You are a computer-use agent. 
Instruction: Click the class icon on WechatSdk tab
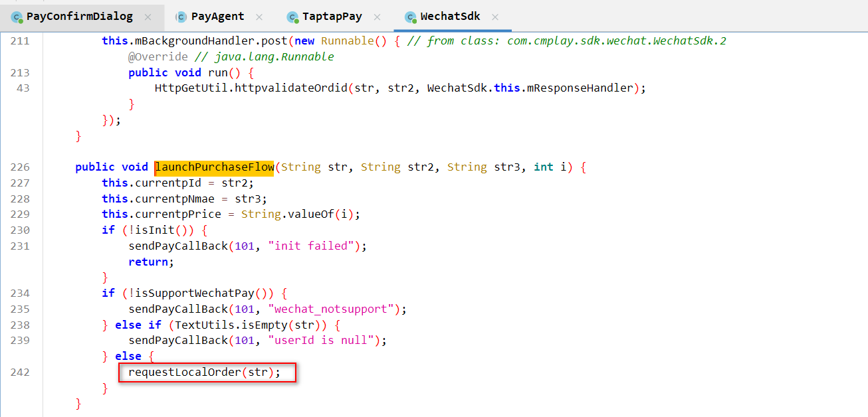coord(411,17)
